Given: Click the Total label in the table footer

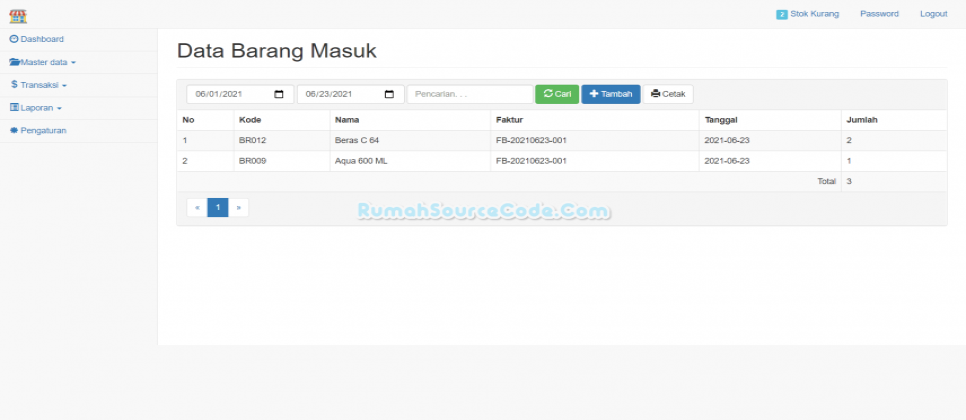Looking at the screenshot, I should (x=826, y=182).
